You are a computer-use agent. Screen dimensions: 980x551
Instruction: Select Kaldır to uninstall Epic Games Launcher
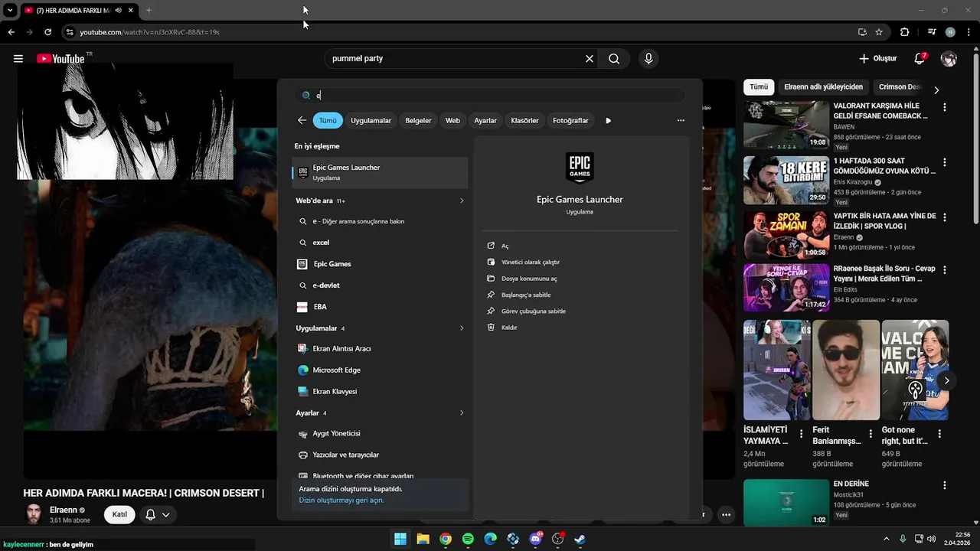pyautogui.click(x=509, y=328)
